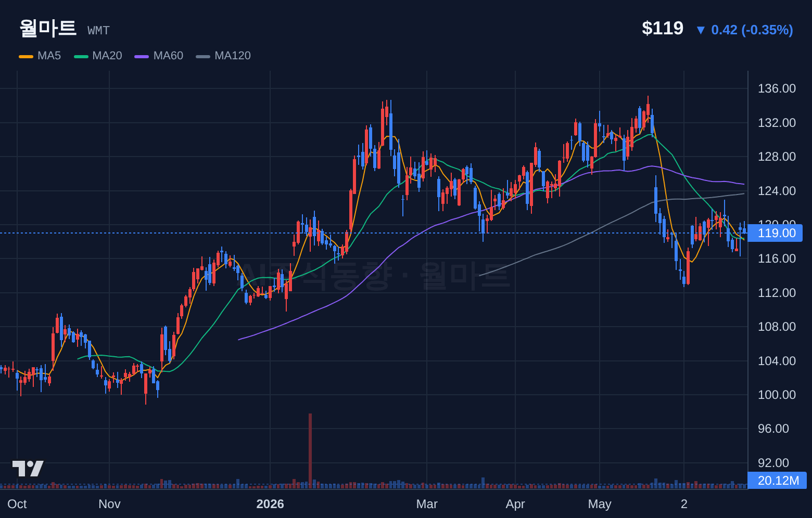Viewport: 812px width, 518px height.
Task: Click the 100.00 price axis label
Action: click(777, 395)
